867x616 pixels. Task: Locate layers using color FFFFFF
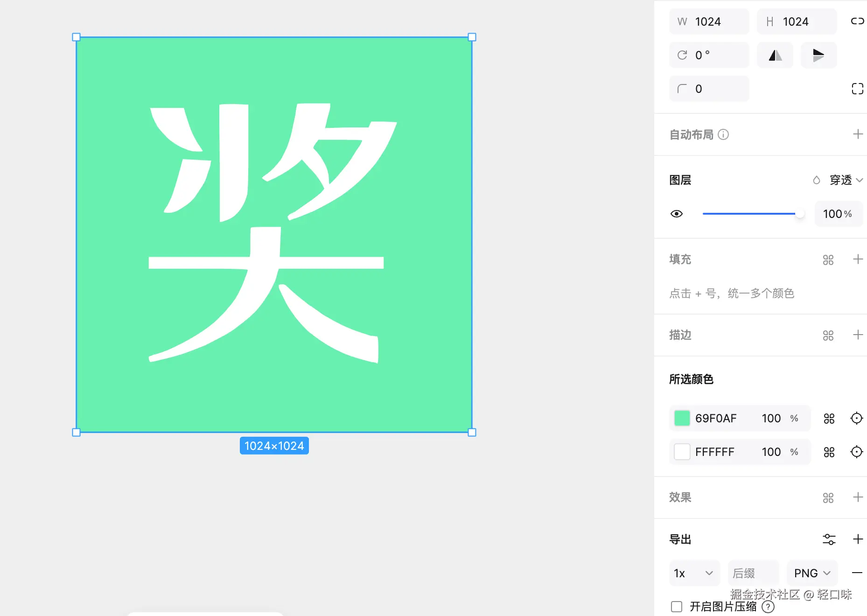[x=857, y=452]
